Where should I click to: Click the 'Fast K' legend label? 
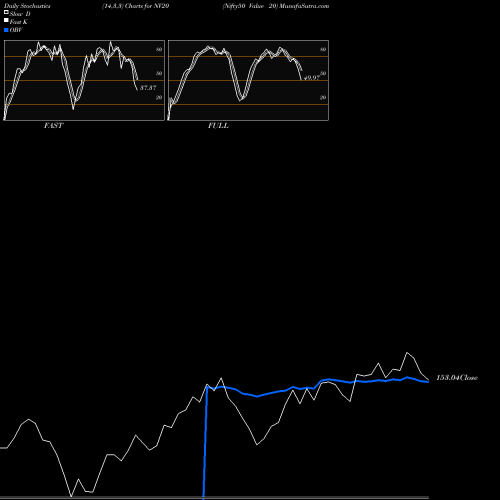pyautogui.click(x=19, y=22)
